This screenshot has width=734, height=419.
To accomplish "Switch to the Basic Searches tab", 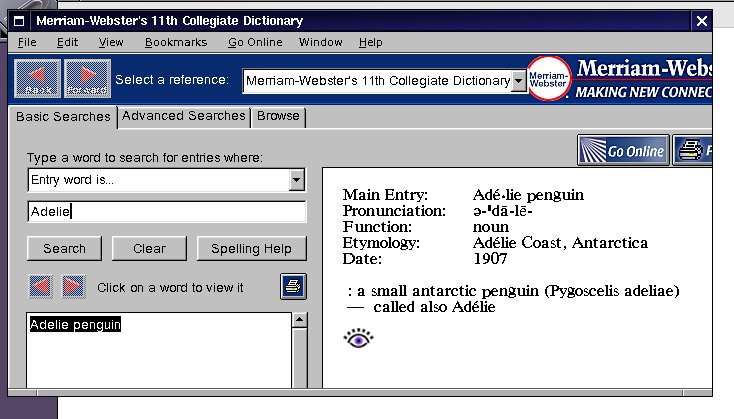I will point(63,117).
